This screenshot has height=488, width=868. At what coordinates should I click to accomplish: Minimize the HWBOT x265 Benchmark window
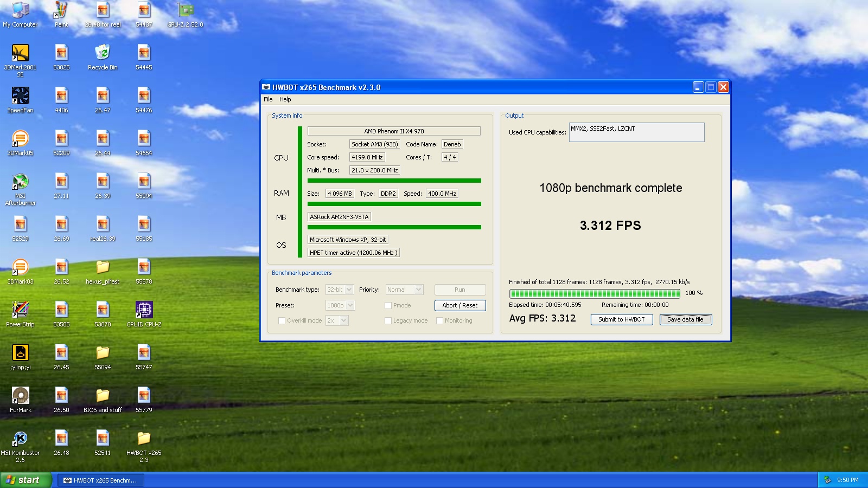click(698, 87)
